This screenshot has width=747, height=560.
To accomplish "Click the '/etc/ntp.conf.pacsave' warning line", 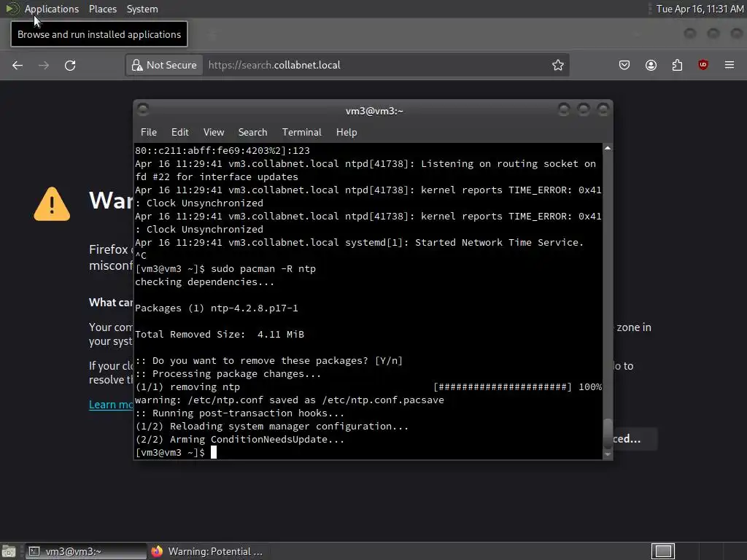I will point(290,400).
